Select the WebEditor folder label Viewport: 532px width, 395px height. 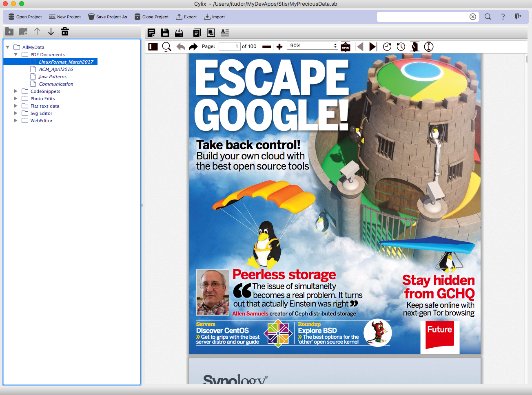[x=41, y=121]
